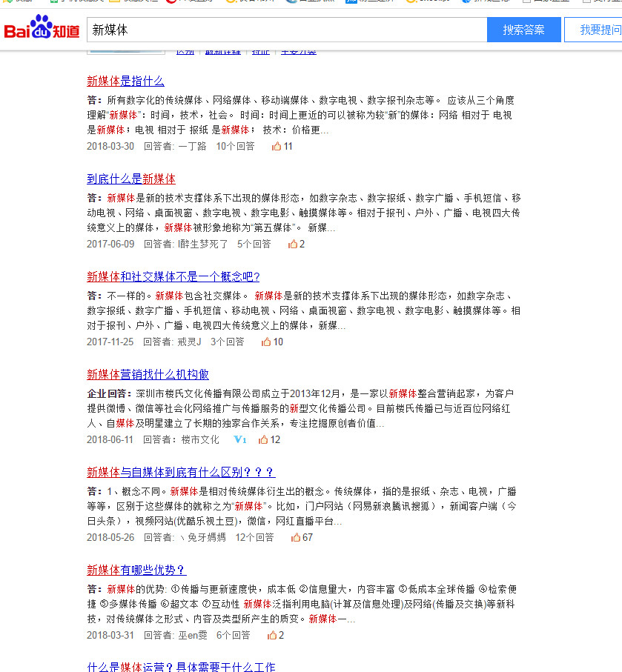The height and width of the screenshot is (672, 622).
Task: Click the blue V1 verification badge beside 楼市文化
Action: [239, 439]
